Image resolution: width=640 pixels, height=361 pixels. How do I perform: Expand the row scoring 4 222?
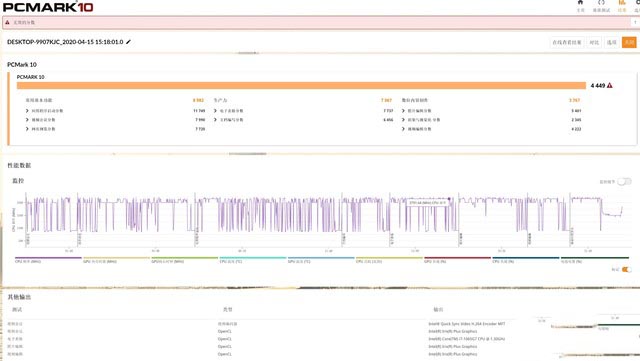403,129
